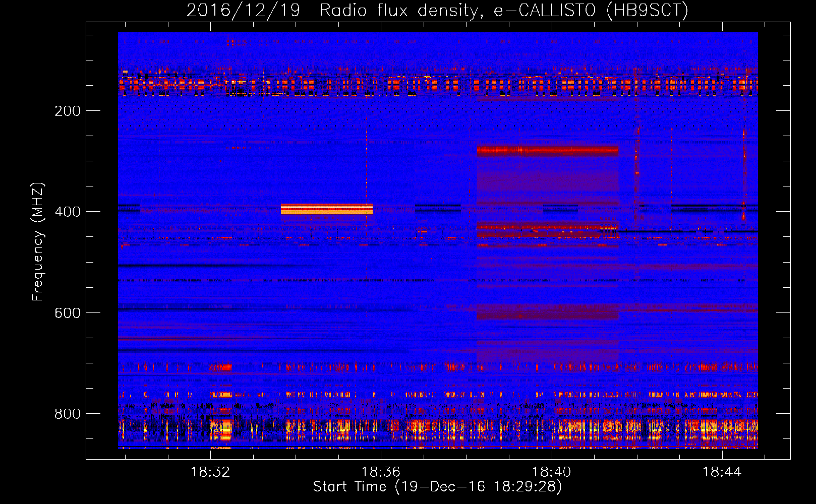
Task: Click the dark red band near 610 MHz
Action: click(x=548, y=312)
